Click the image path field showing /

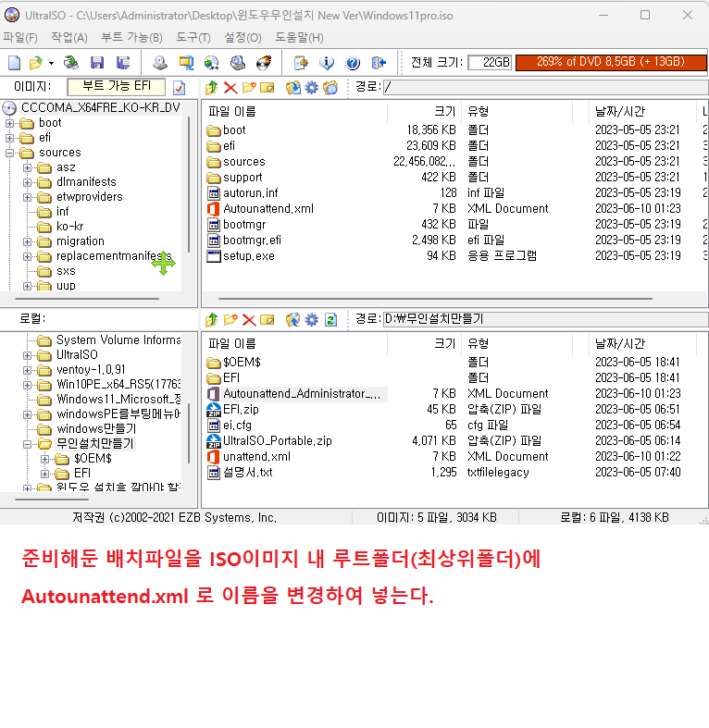[x=545, y=87]
